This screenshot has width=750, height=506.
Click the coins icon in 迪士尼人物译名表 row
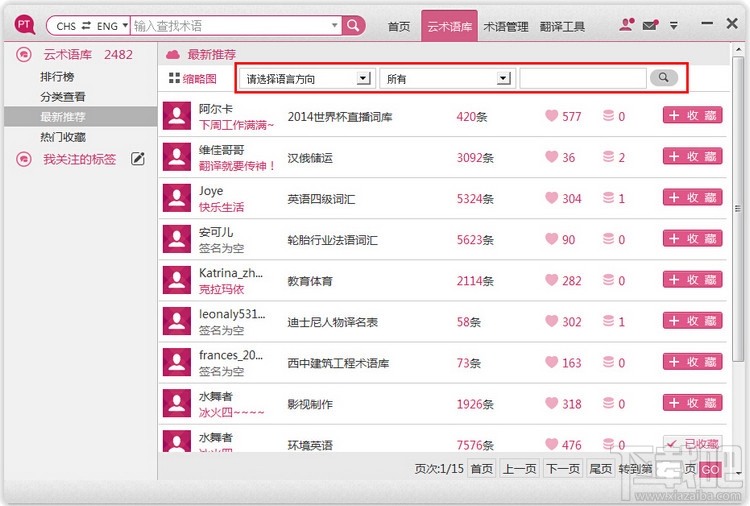tap(608, 321)
